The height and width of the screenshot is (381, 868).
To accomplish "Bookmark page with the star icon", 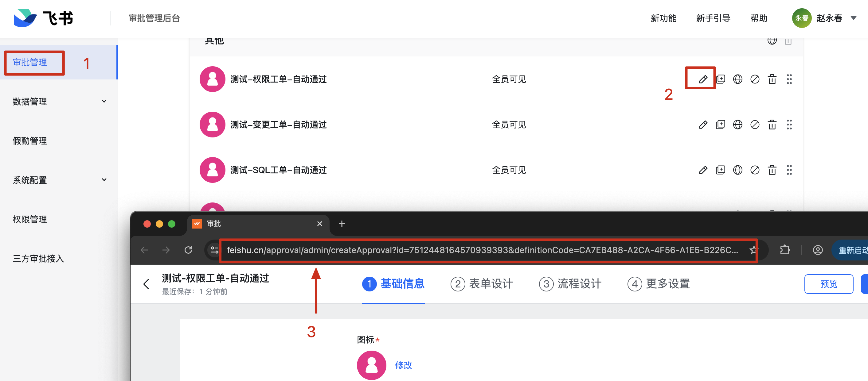I will point(753,250).
